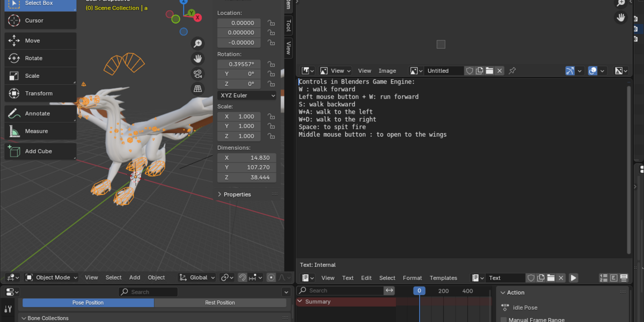Select the Measure tool
Viewport: 644px width, 322px height.
[x=40, y=131]
